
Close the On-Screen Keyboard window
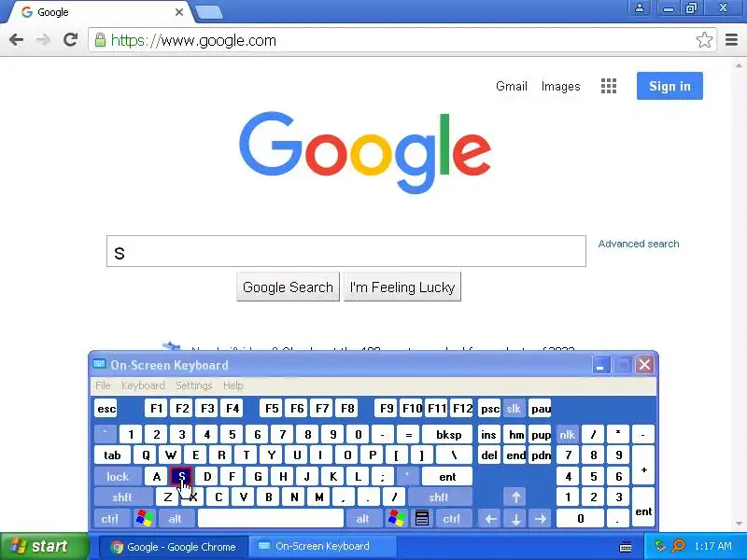(x=644, y=365)
